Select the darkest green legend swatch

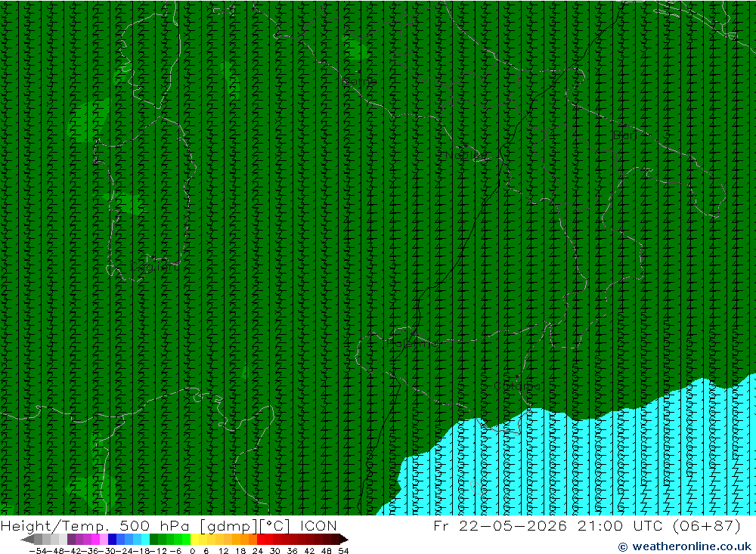coord(153,540)
